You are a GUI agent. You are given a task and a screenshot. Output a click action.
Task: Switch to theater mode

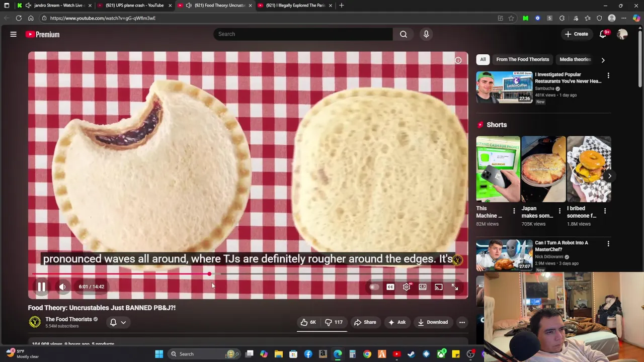click(423, 287)
